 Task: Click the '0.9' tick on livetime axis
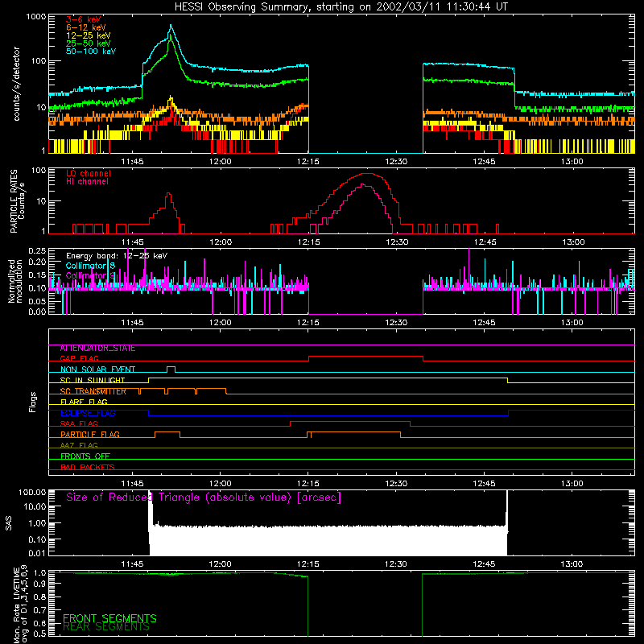click(x=39, y=583)
